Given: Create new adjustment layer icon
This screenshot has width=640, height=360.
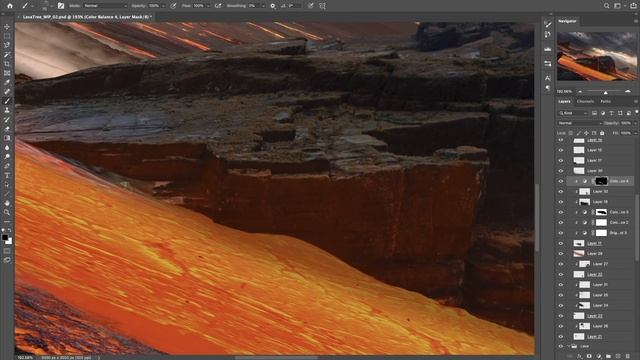Looking at the screenshot, I should pos(599,356).
